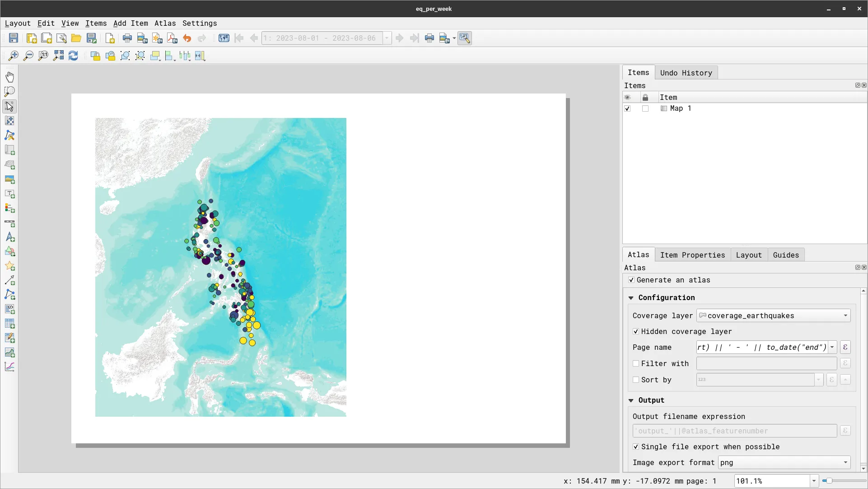Zoom to full extent of layout
This screenshot has width=868, height=489.
click(58, 56)
